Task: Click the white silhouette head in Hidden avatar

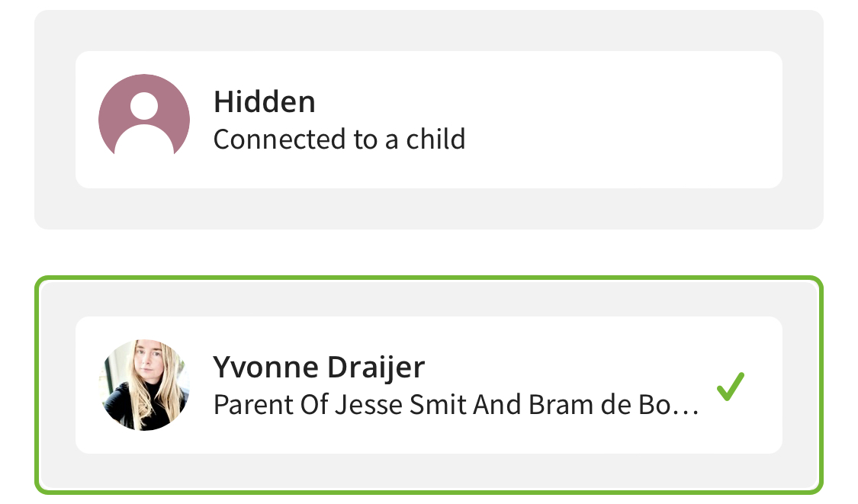Action: (x=144, y=106)
